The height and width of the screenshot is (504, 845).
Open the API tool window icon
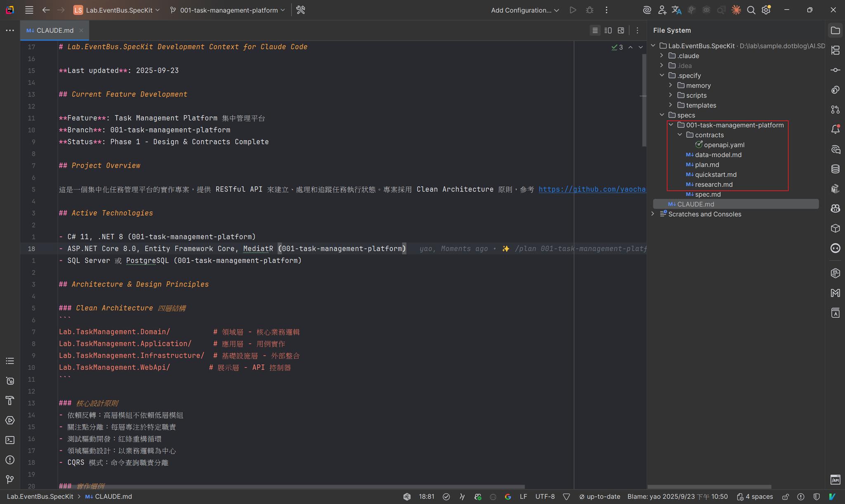pyautogui.click(x=836, y=479)
